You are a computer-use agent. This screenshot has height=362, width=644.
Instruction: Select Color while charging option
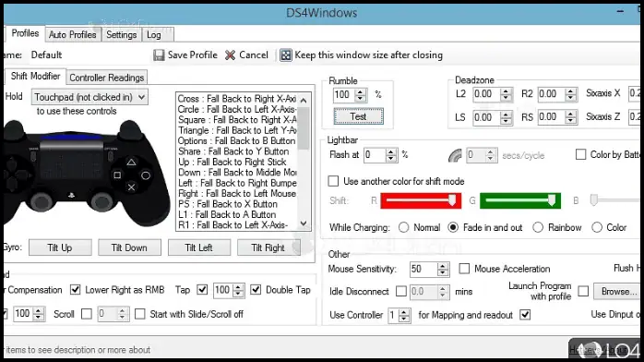[597, 227]
